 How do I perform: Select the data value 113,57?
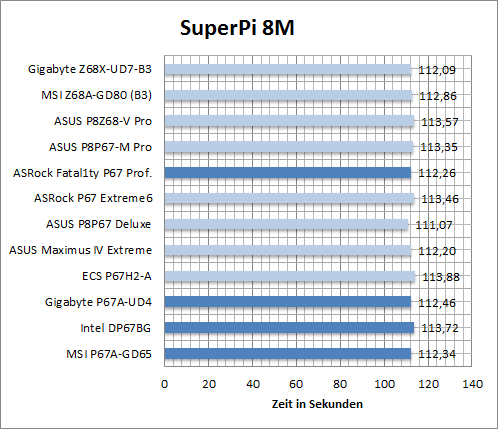pos(440,122)
